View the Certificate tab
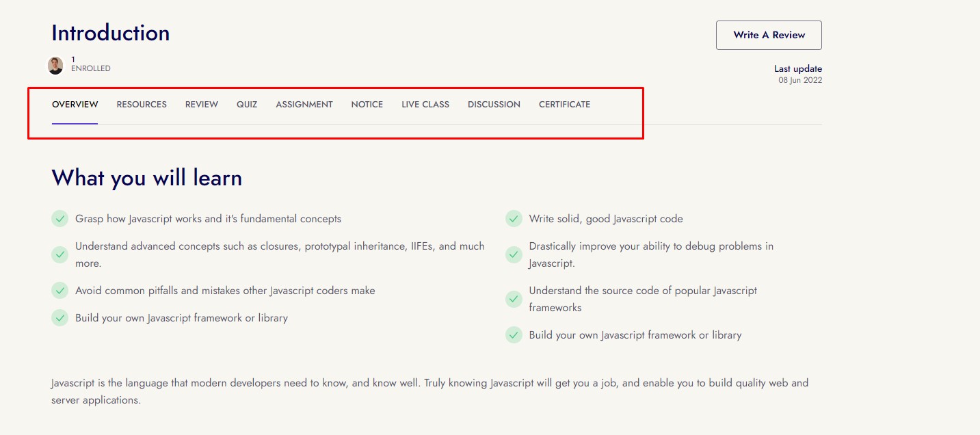Image resolution: width=980 pixels, height=435 pixels. pyautogui.click(x=564, y=105)
